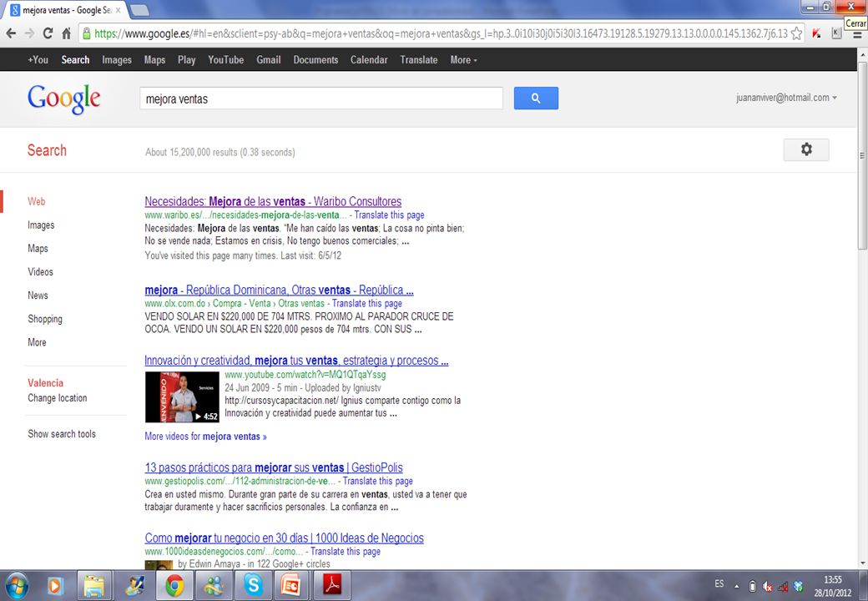This screenshot has width=868, height=601.
Task: Open the gear settings options button
Action: click(806, 149)
